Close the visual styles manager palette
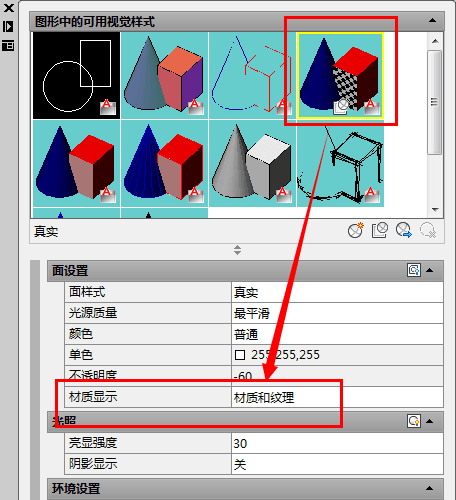This screenshot has width=456, height=500. (8, 8)
